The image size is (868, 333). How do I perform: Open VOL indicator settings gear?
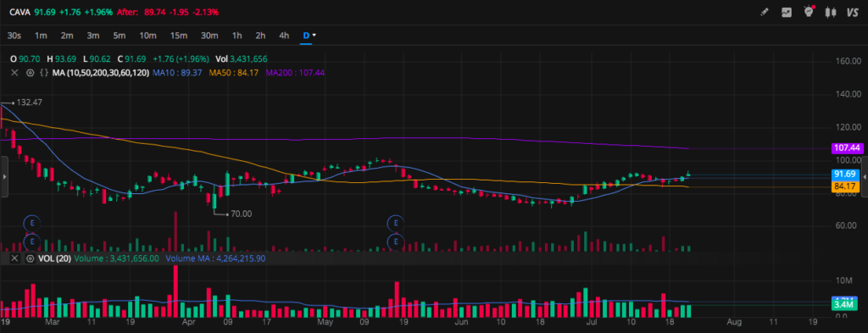30,258
